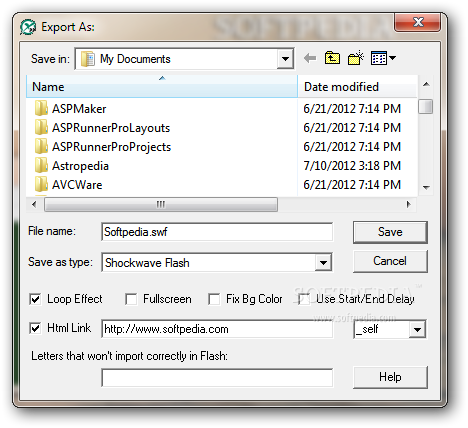
Task: Click Astropedia's date 7/10/2012 3:18 PM
Action: click(352, 166)
